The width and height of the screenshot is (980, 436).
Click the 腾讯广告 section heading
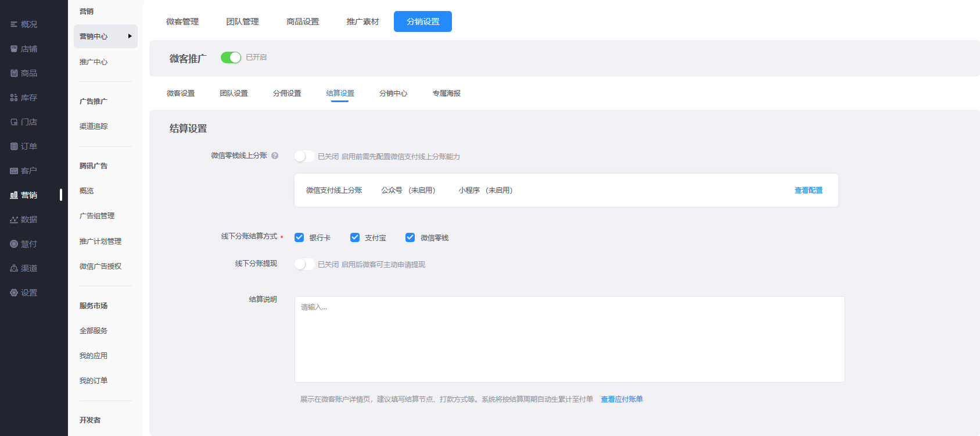point(94,166)
